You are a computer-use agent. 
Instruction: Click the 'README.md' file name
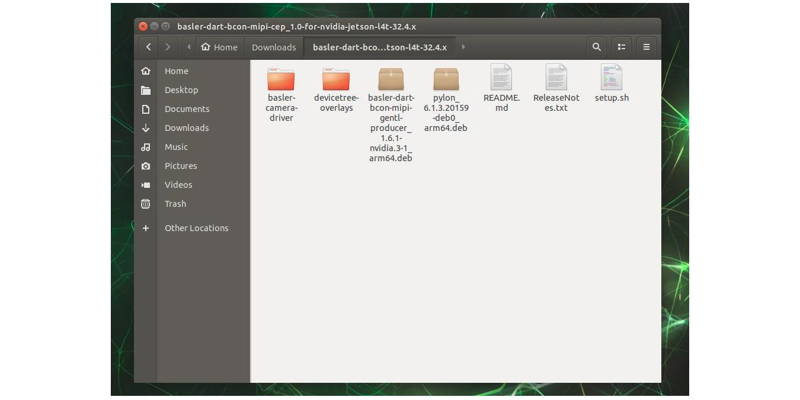(x=502, y=103)
